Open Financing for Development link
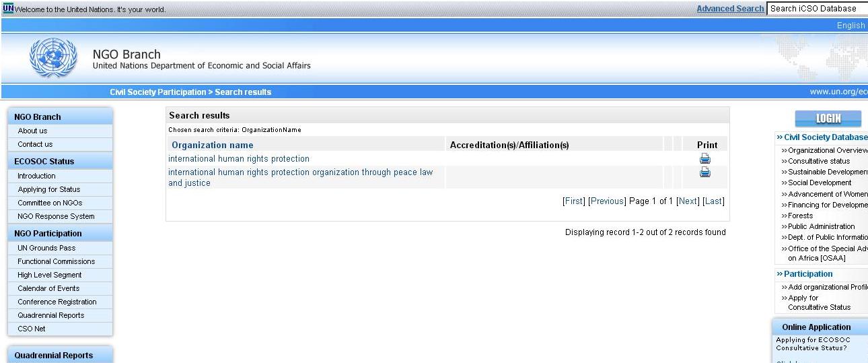Image resolution: width=868 pixels, height=363 pixels. point(828,205)
